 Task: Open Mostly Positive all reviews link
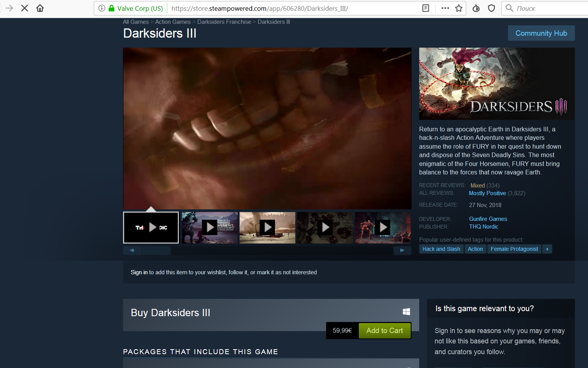[x=487, y=193]
